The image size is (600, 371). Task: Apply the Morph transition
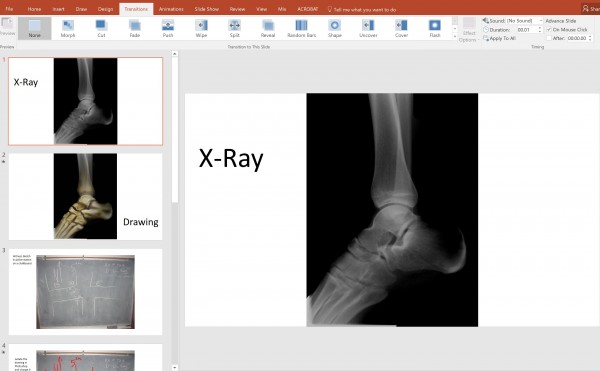[x=68, y=28]
